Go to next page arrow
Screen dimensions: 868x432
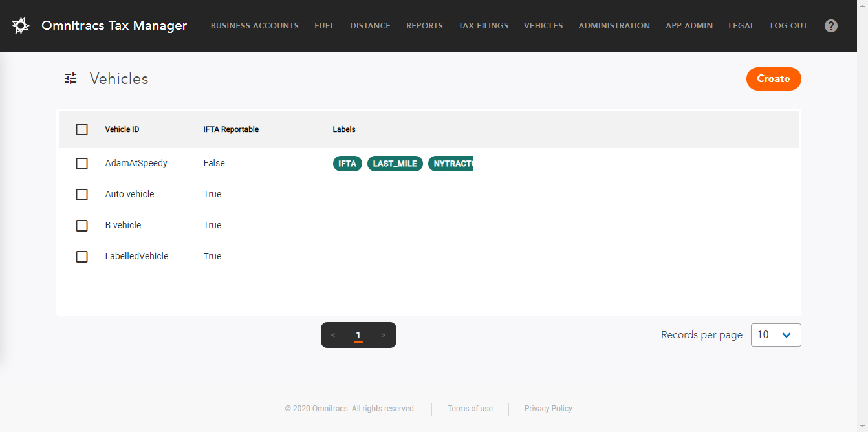tap(384, 335)
